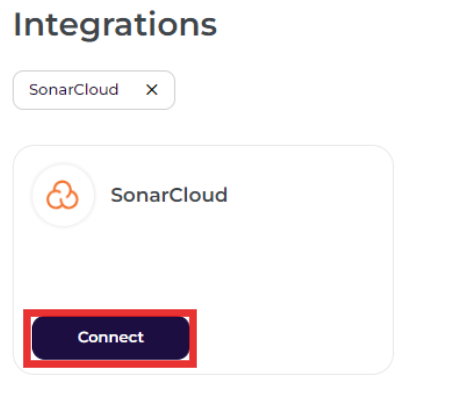
Task: Click the Connect button for SonarCloud
Action: click(x=110, y=338)
